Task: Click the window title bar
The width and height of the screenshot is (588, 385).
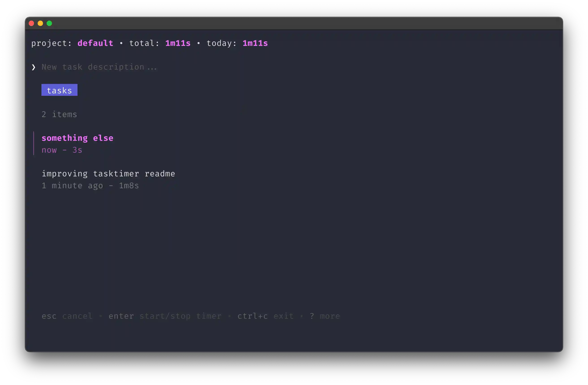Action: click(x=294, y=24)
